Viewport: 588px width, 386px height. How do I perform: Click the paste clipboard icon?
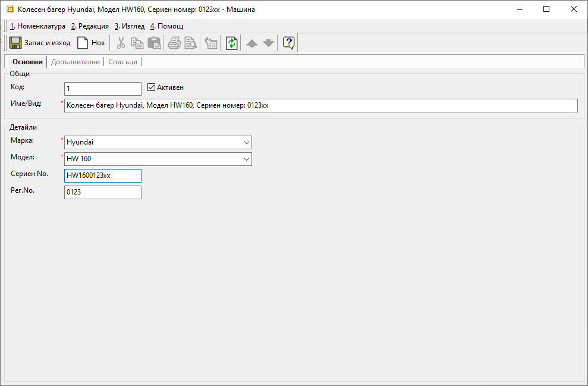point(154,43)
